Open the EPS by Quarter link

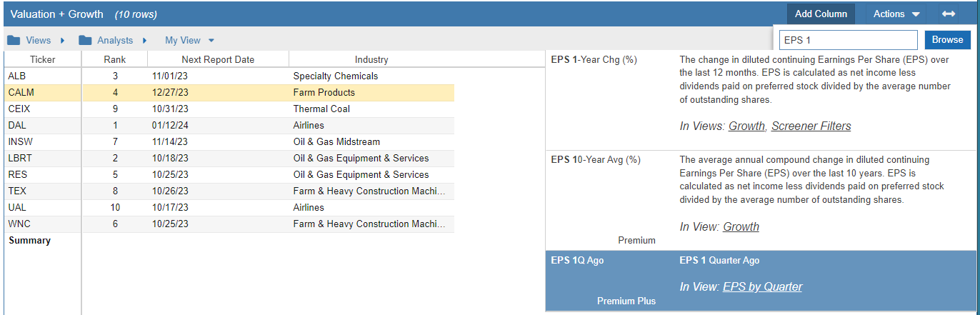point(762,286)
